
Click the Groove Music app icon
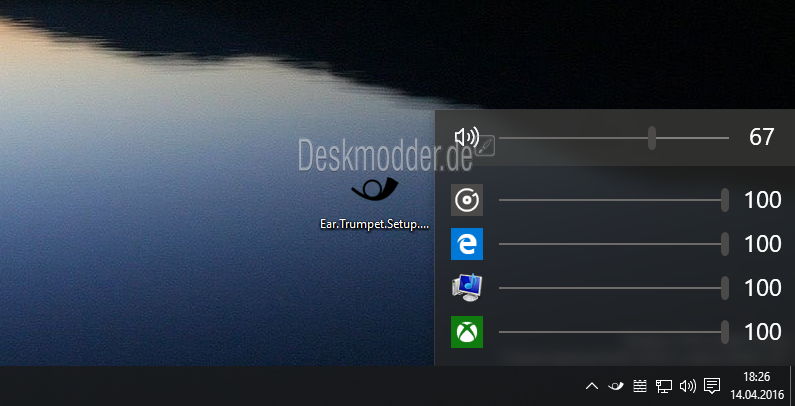pyautogui.click(x=466, y=200)
